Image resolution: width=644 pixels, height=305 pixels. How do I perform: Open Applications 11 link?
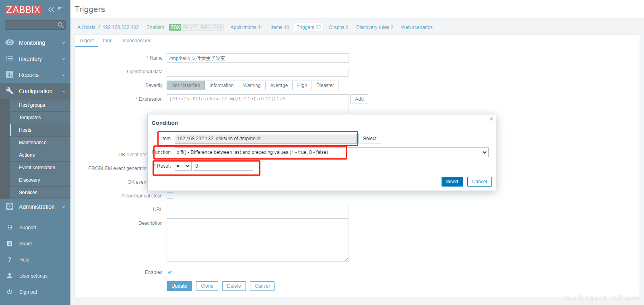coord(246,27)
